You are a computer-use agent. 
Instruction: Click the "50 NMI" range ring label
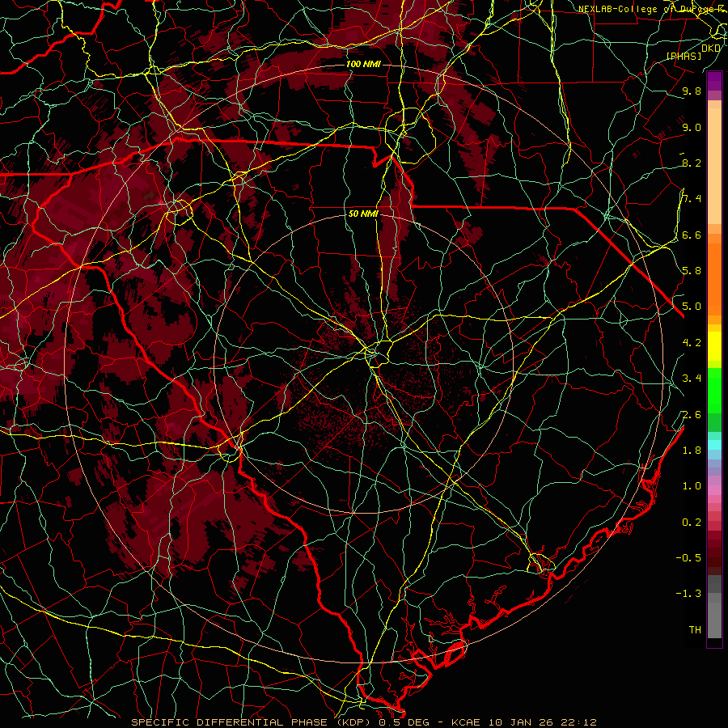click(x=363, y=214)
